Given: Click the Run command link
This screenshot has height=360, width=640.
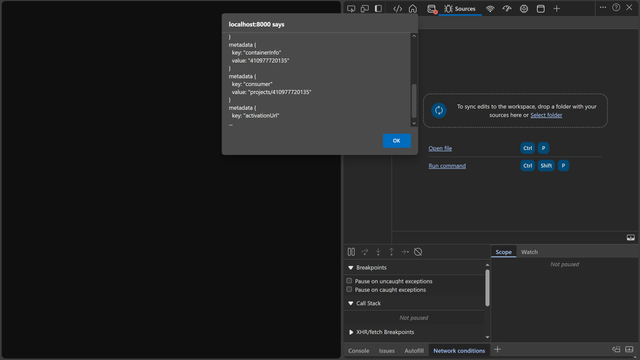Looking at the screenshot, I should tap(447, 166).
